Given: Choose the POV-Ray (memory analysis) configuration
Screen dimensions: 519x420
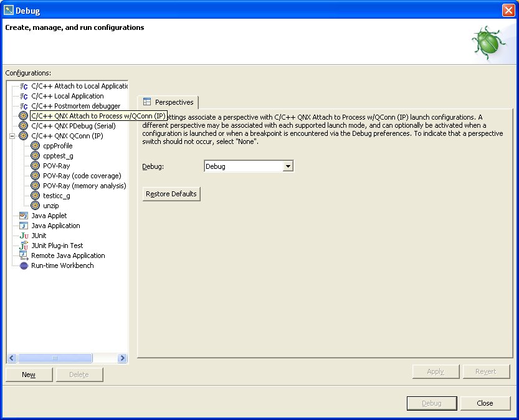Looking at the screenshot, I should (x=84, y=186).
